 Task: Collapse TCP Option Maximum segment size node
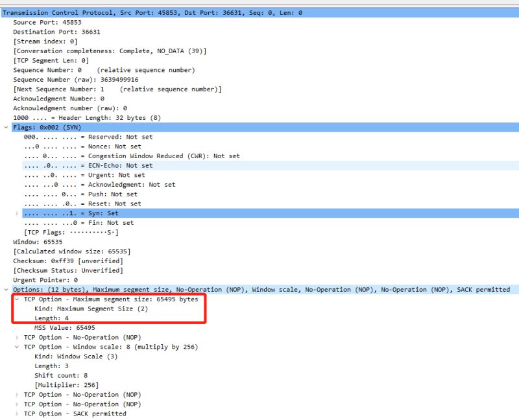[17, 299]
